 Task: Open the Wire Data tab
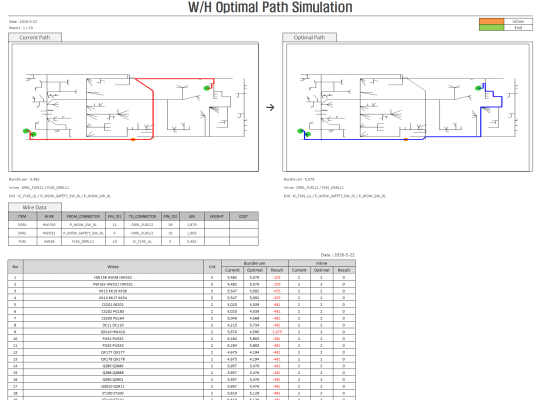click(x=35, y=207)
